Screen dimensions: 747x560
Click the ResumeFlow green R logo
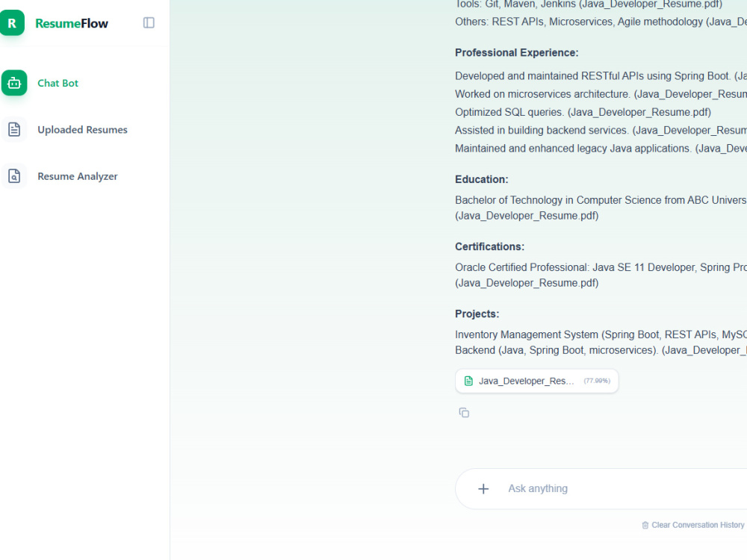[x=12, y=23]
